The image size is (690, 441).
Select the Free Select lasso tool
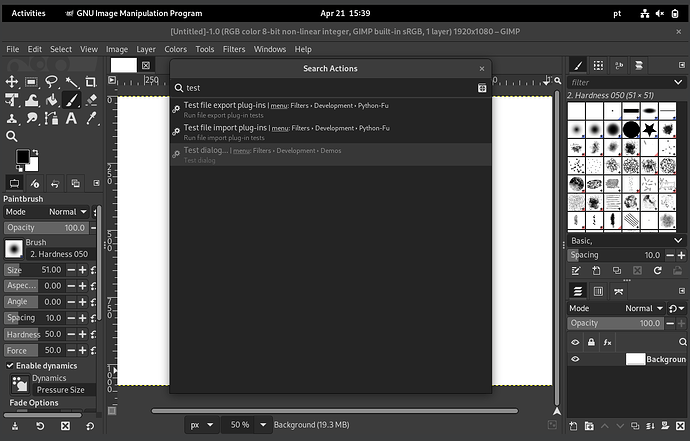(x=51, y=82)
